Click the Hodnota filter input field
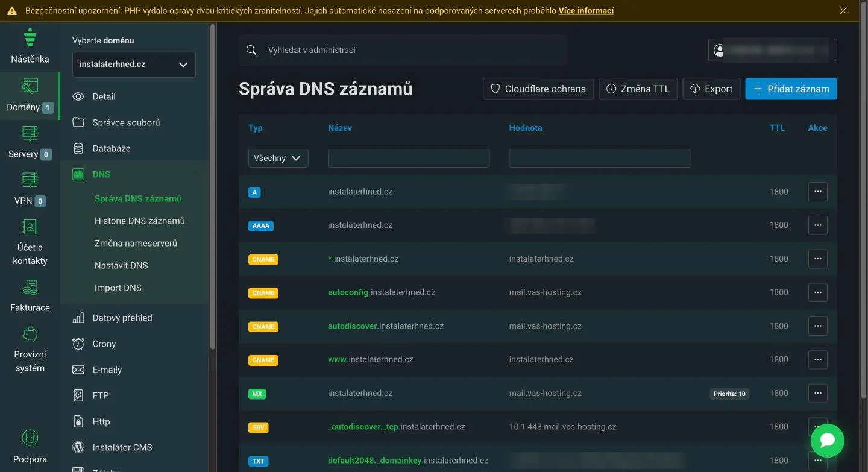Image resolution: width=868 pixels, height=472 pixels. [600, 158]
